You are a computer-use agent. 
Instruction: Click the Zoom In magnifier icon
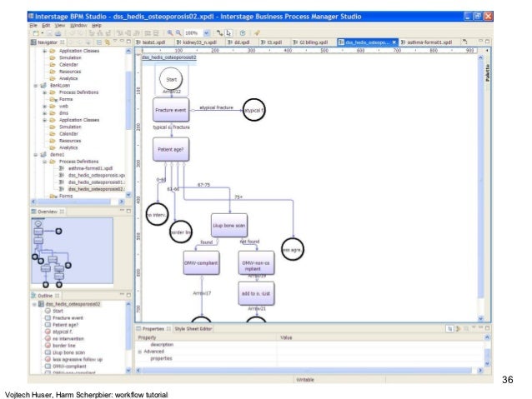coord(170,32)
